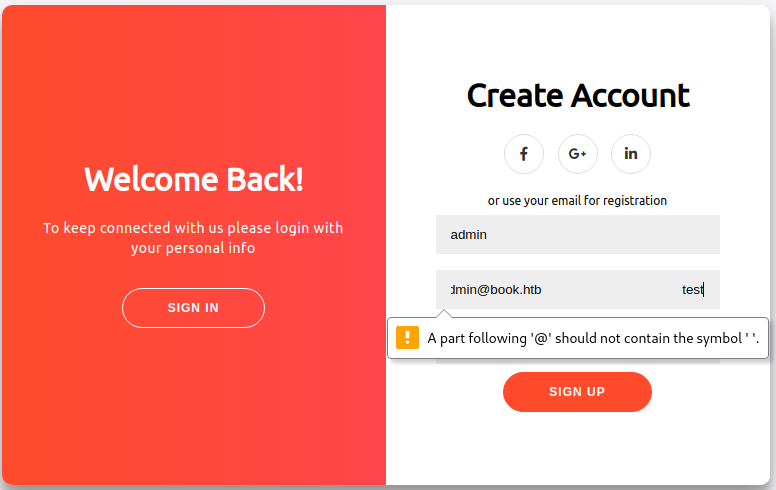The width and height of the screenshot is (776, 490).
Task: Click the email validation tooltip message
Action: pos(592,339)
